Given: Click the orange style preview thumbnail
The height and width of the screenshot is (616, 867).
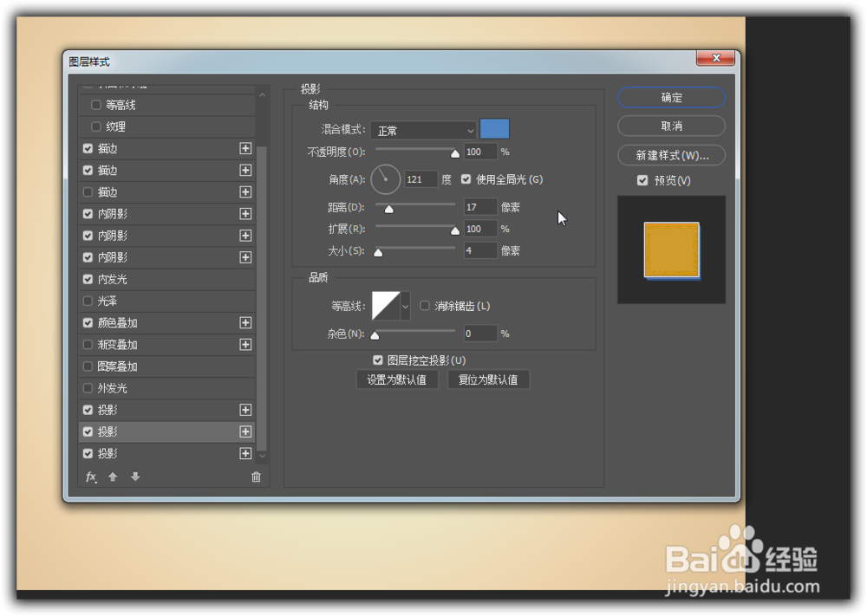Looking at the screenshot, I should (x=672, y=250).
